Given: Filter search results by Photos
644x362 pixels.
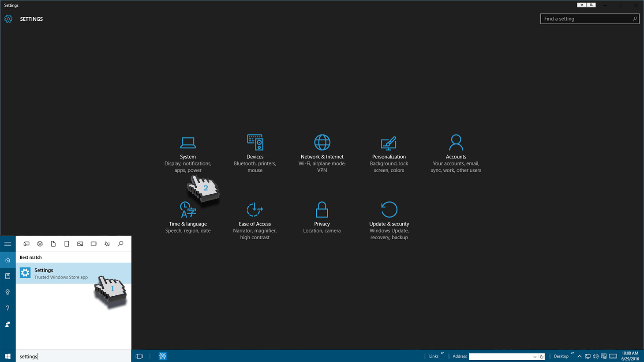Looking at the screenshot, I should point(80,244).
